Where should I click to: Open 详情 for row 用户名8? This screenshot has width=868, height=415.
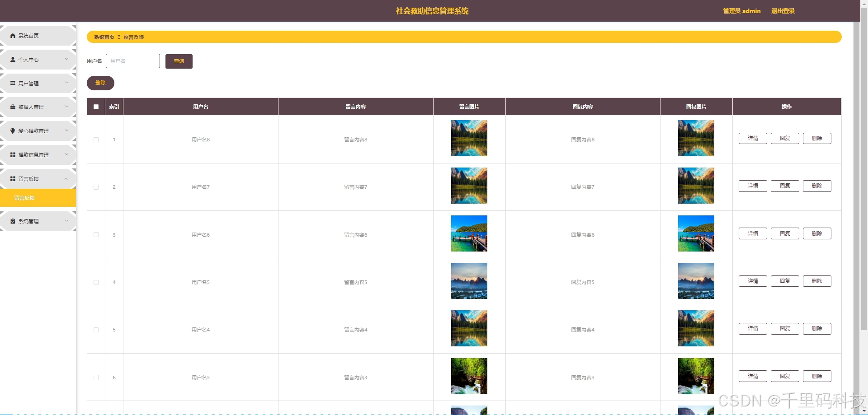coord(753,138)
